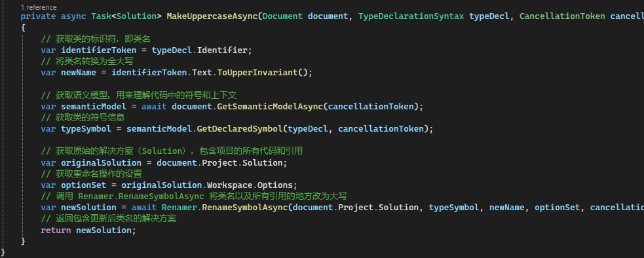Screen dimensions: 644x258
Task: Click the comment "将类名转换为全大写"
Action: (x=87, y=61)
